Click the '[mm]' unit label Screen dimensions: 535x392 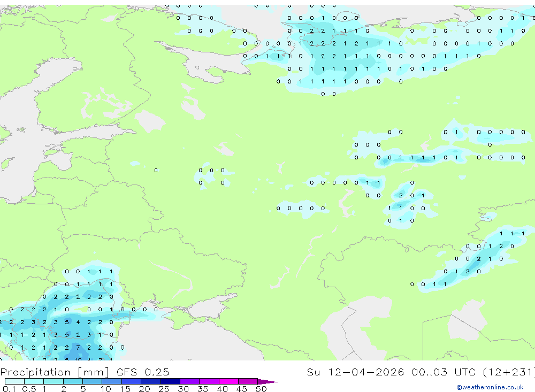[x=94, y=372]
